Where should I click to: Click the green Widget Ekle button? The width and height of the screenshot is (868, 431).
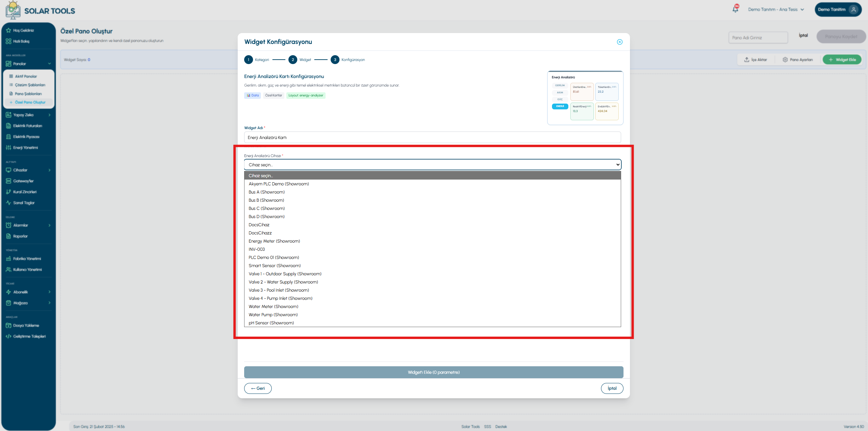pos(842,60)
